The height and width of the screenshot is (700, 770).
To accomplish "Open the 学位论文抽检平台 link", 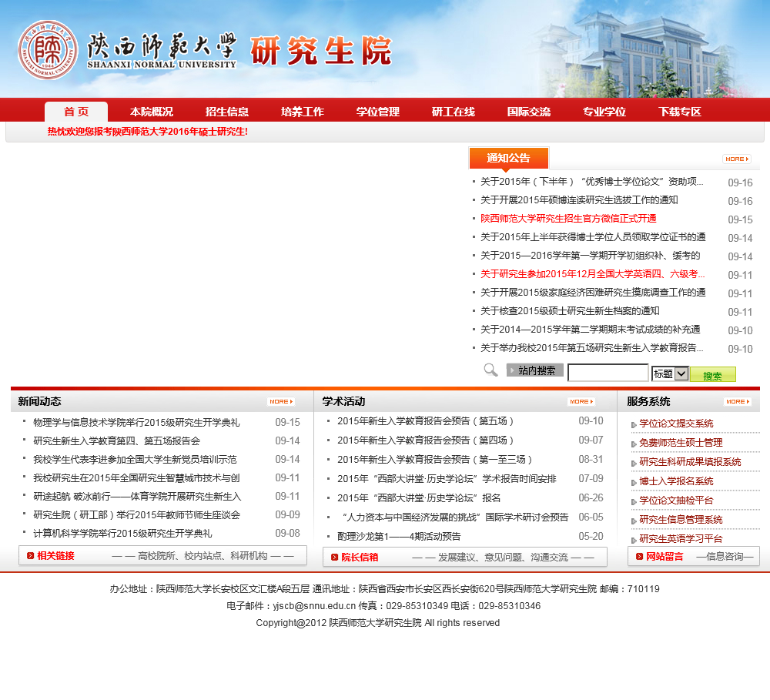I will tap(676, 501).
